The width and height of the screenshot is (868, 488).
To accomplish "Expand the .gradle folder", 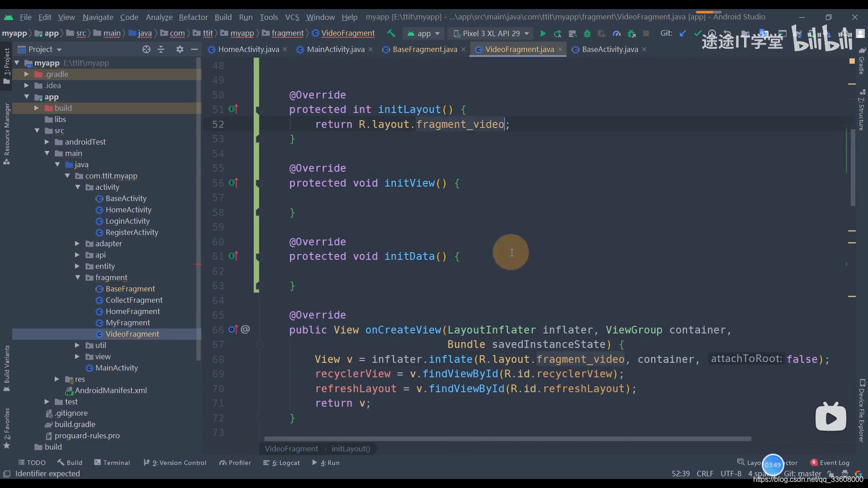I will pos(26,74).
